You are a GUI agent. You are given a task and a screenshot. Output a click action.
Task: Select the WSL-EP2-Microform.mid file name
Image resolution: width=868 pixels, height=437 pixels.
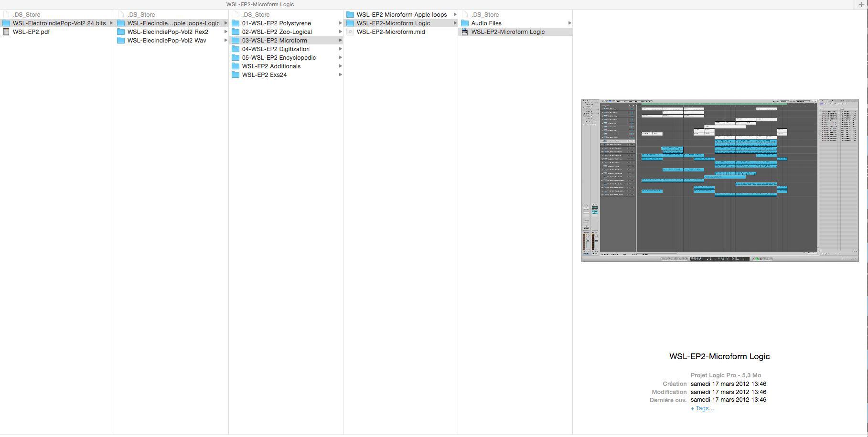[x=391, y=32]
